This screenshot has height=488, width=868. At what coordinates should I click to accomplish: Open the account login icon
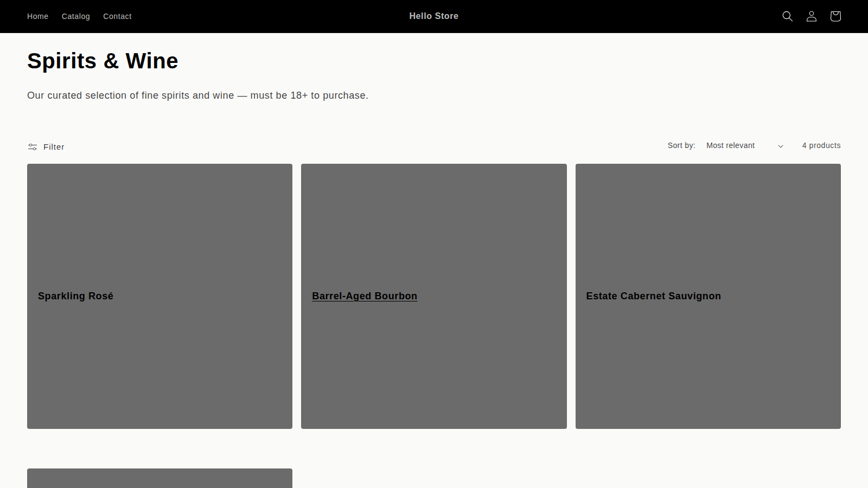tap(812, 16)
